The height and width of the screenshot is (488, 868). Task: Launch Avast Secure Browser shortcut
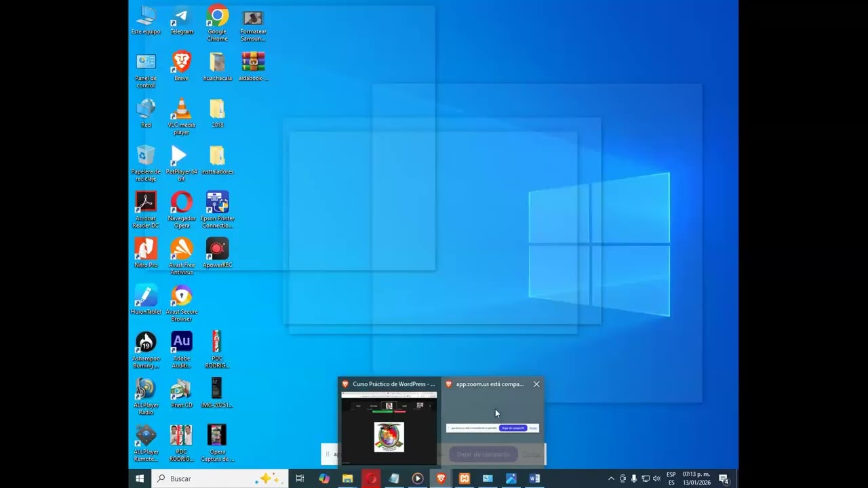coord(181,304)
